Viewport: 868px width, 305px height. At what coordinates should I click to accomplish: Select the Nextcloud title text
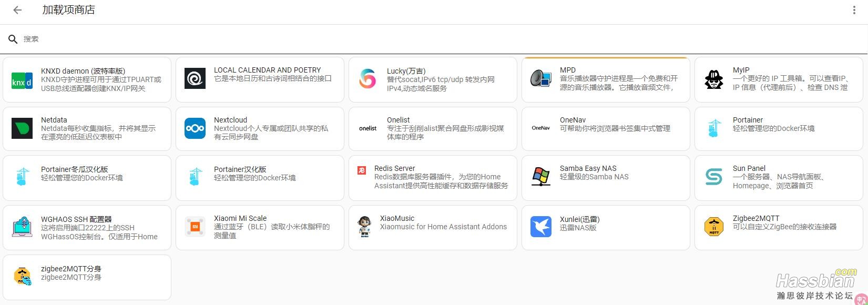pos(230,120)
